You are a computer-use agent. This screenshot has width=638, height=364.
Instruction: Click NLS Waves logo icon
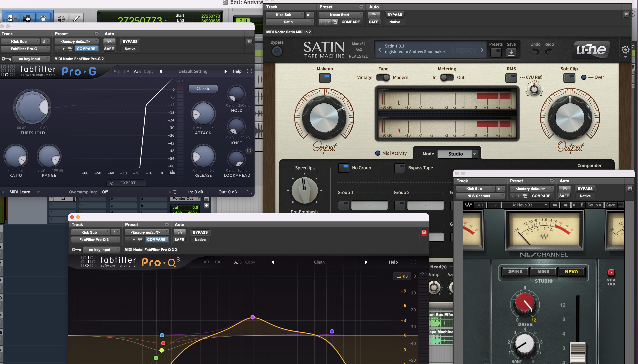[468, 205]
